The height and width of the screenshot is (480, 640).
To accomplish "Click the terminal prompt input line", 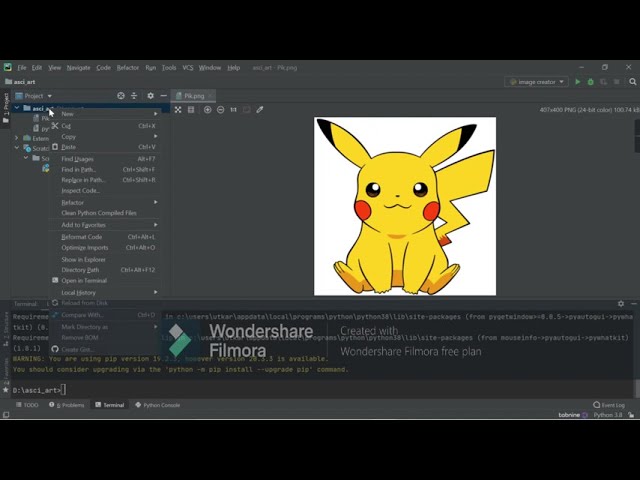I will point(322,390).
